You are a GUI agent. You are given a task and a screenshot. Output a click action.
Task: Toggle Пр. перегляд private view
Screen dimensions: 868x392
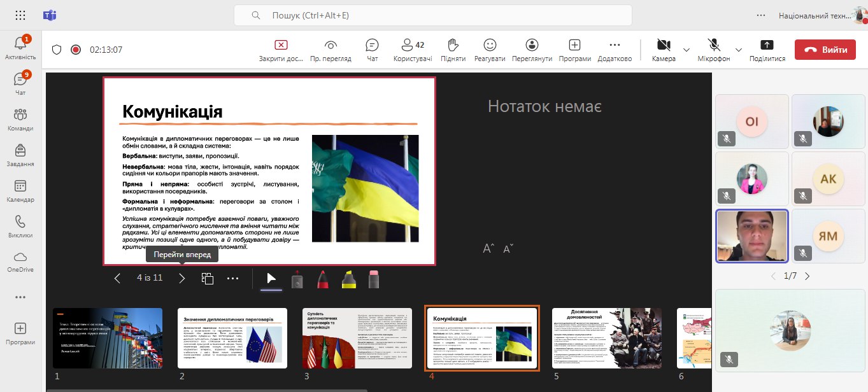(331, 49)
